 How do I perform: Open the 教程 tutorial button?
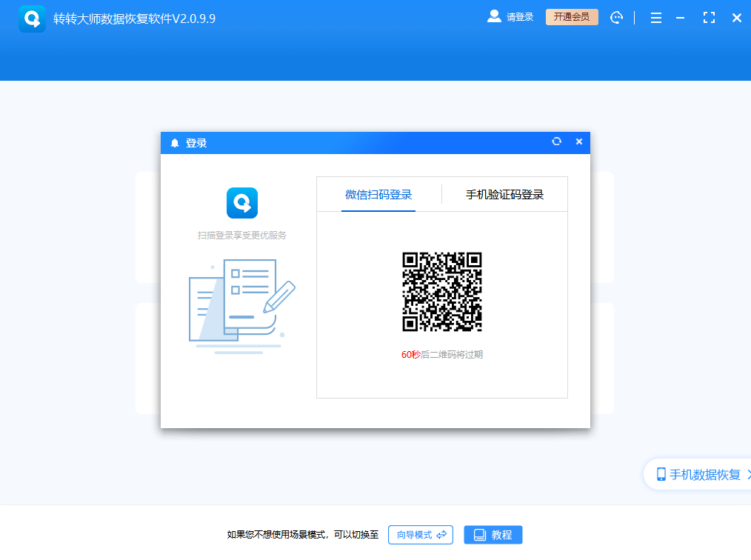pos(493,535)
